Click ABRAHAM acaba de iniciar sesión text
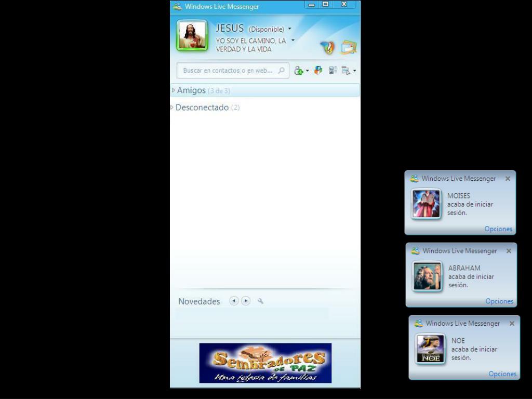 (471, 276)
